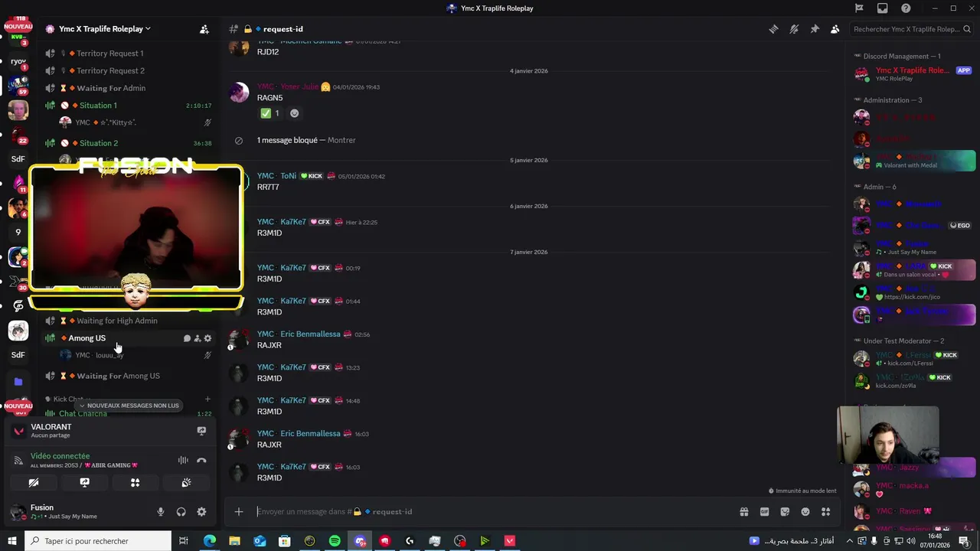Click the Discord inbox icon
The image size is (980, 551).
[x=883, y=8]
